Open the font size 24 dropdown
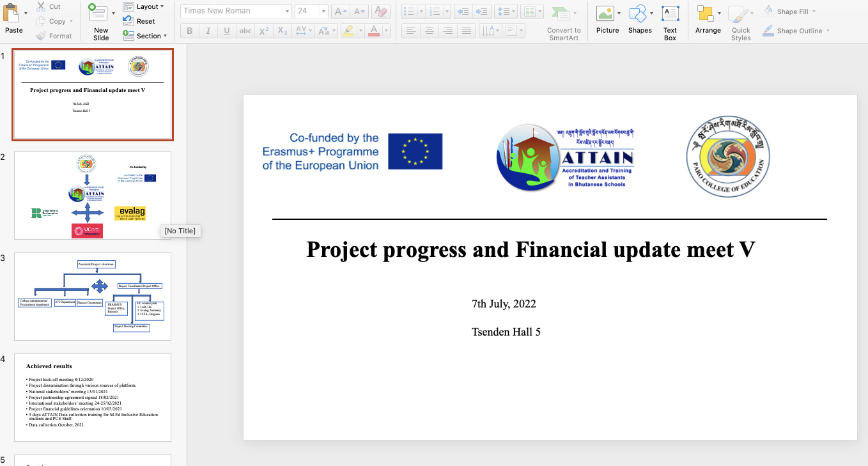 pyautogui.click(x=323, y=11)
